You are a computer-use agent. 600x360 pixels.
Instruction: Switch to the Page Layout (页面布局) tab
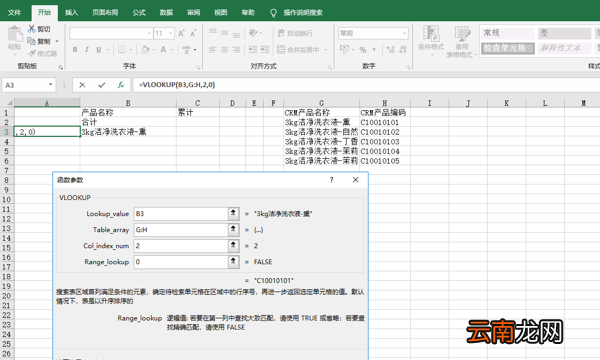point(105,12)
